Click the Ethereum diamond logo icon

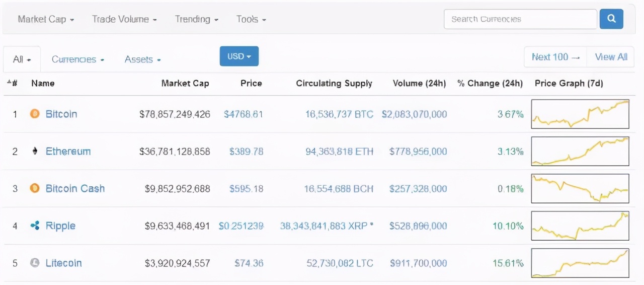pos(35,151)
